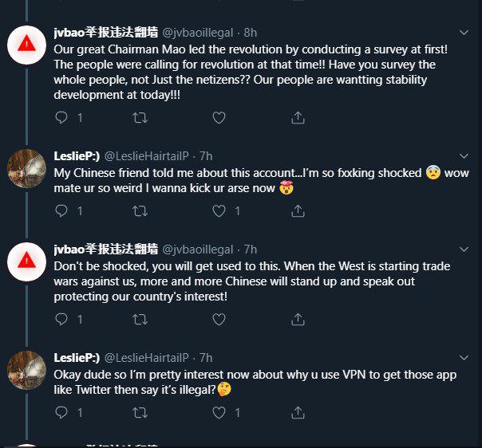The height and width of the screenshot is (448, 482).
Task: Retweet the trade wars tweet
Action: [x=140, y=320]
